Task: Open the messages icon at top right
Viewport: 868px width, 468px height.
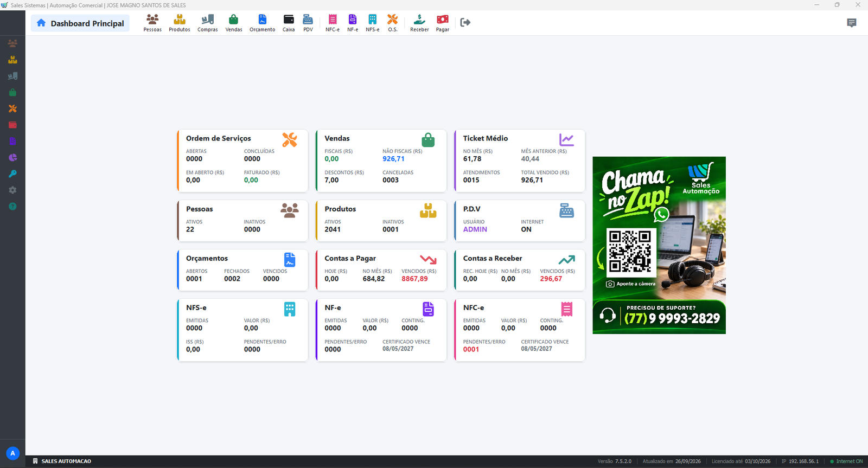Action: pyautogui.click(x=852, y=23)
